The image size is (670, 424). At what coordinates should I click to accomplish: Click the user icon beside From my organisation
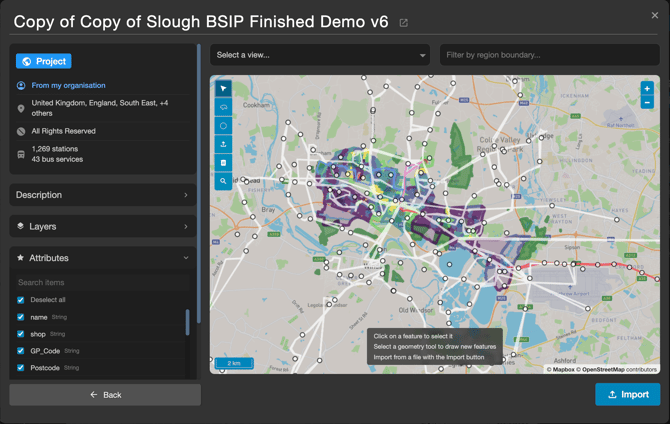click(x=21, y=85)
